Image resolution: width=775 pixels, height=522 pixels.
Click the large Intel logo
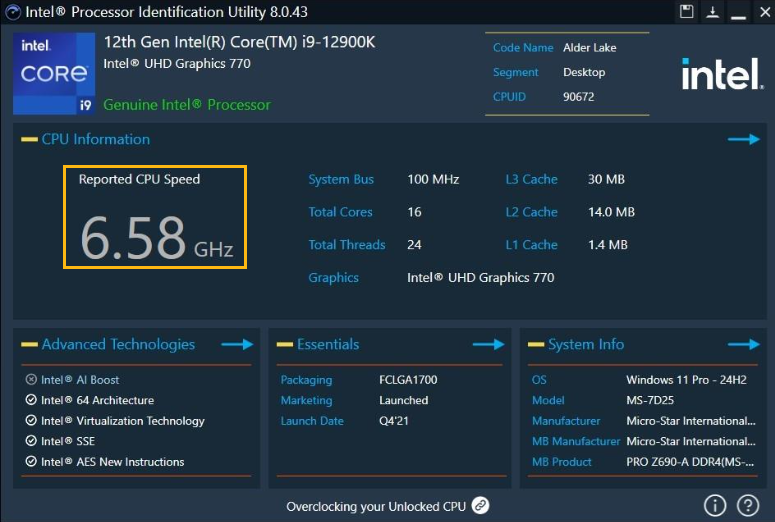click(722, 74)
